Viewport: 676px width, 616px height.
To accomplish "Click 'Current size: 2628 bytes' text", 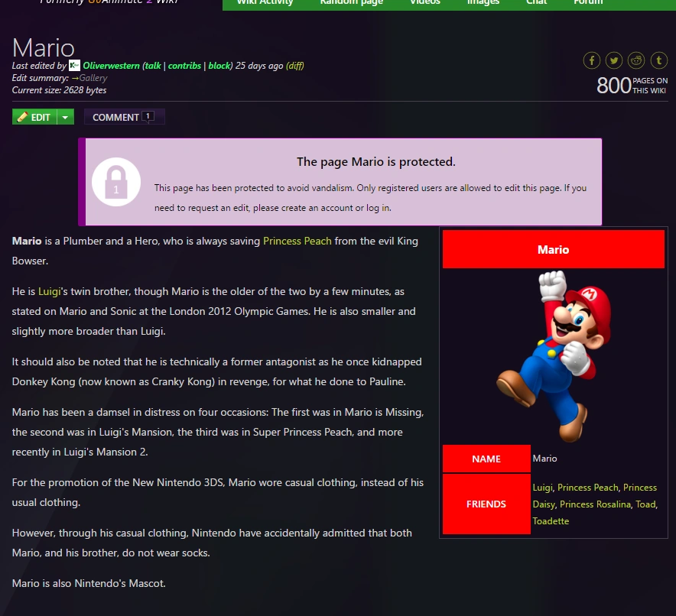I will click(59, 90).
